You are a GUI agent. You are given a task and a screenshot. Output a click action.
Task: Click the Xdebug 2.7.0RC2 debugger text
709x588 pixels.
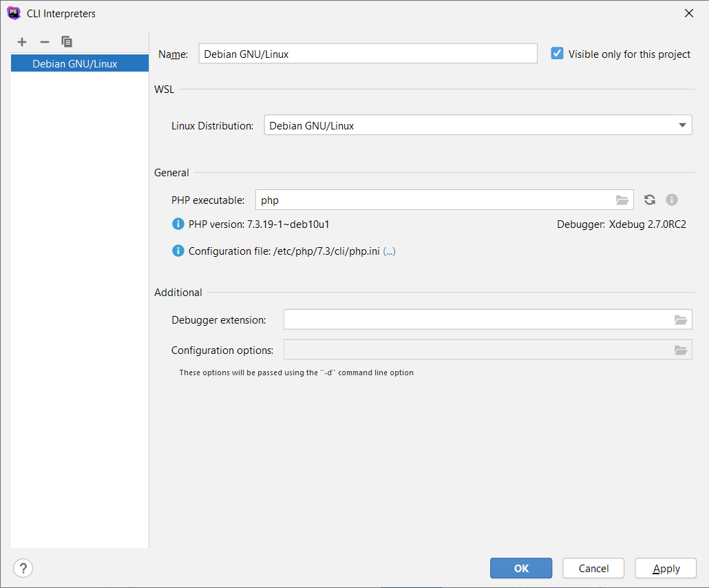point(648,224)
